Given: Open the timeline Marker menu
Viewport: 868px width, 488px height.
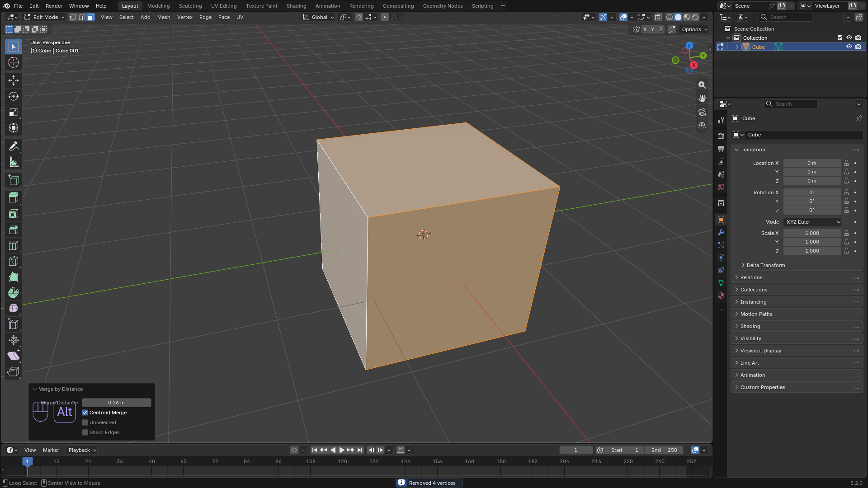Looking at the screenshot, I should (x=51, y=450).
